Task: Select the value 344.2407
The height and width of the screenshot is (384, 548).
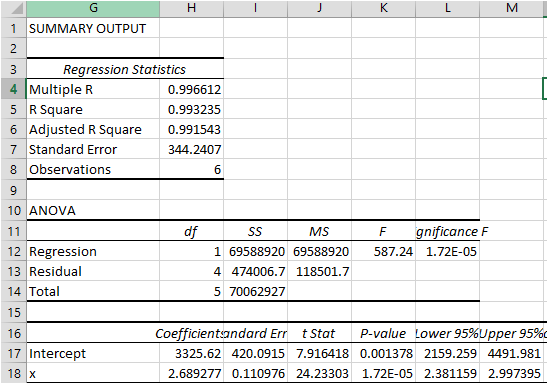Action: tap(192, 149)
